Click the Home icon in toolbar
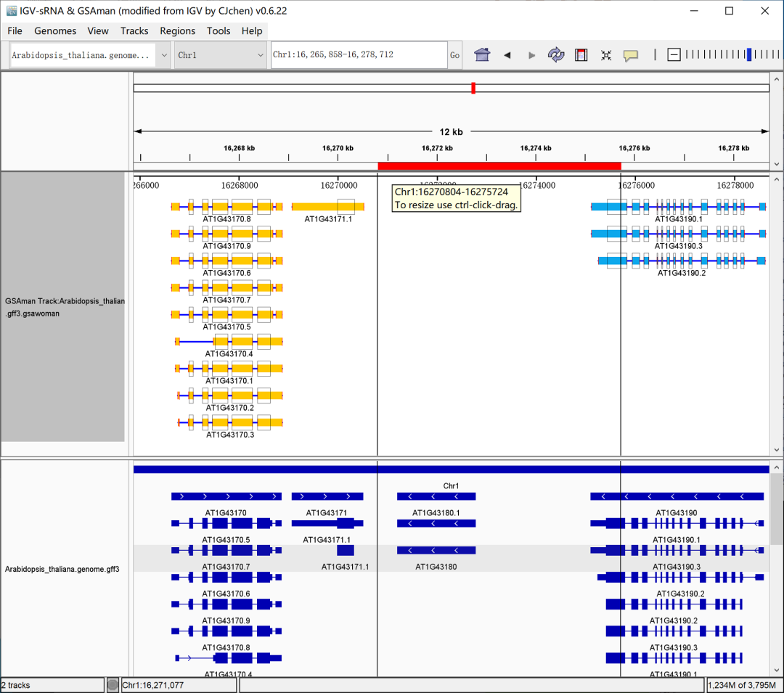 pyautogui.click(x=482, y=55)
